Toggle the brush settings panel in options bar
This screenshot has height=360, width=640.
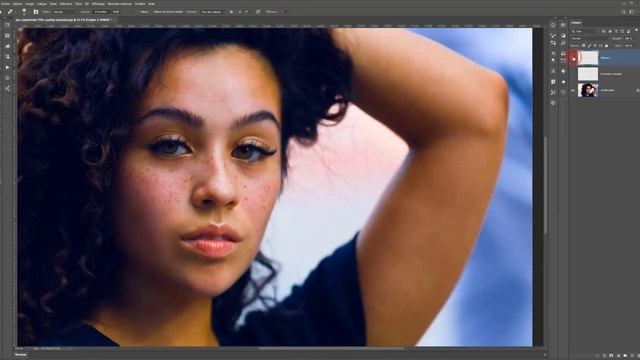pos(36,12)
